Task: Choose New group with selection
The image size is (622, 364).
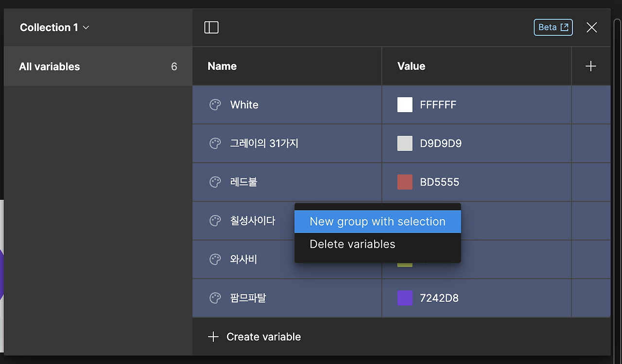Action: [x=378, y=222]
